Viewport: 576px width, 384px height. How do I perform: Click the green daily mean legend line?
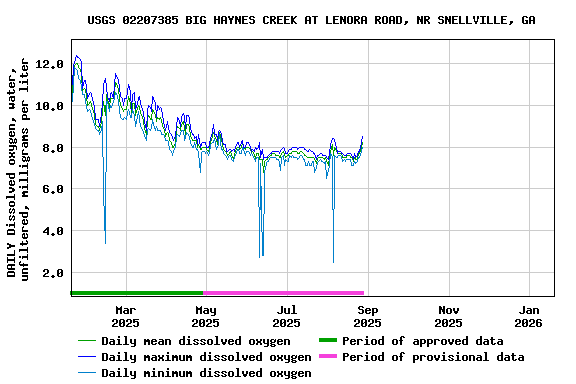point(87,341)
